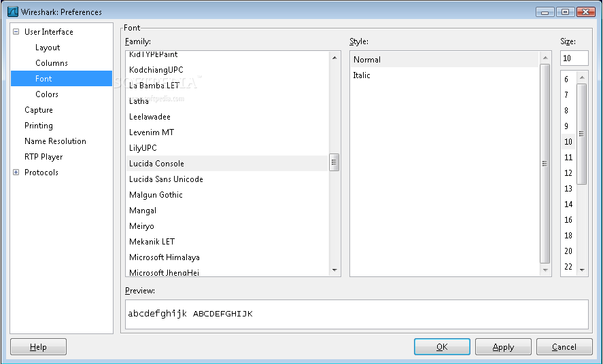This screenshot has height=364, width=603.
Task: Pick font size 14
Action: click(568, 204)
